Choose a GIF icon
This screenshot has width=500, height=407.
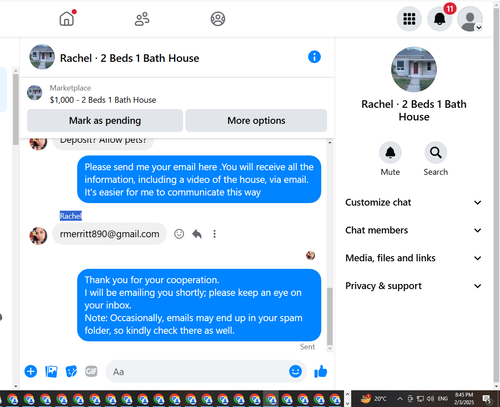[91, 371]
